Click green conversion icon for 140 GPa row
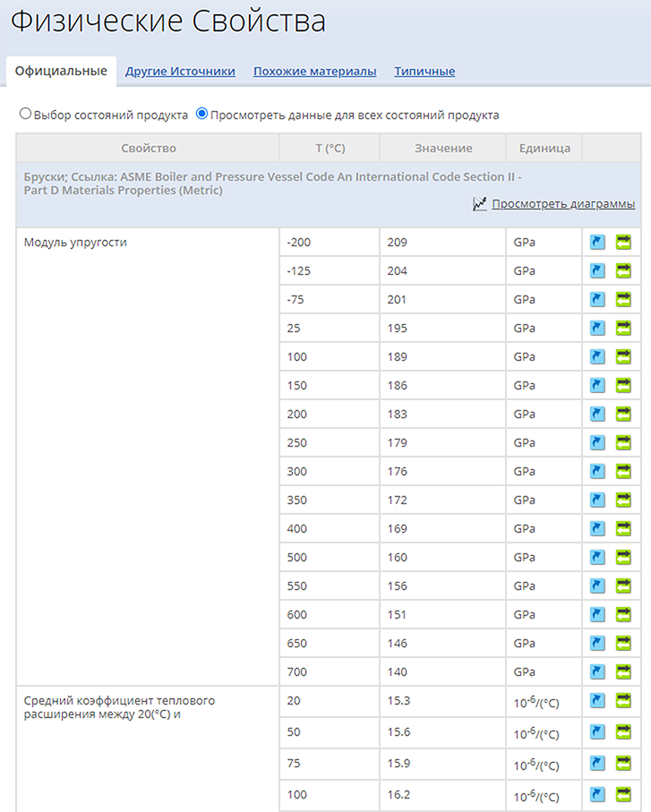 tap(623, 671)
